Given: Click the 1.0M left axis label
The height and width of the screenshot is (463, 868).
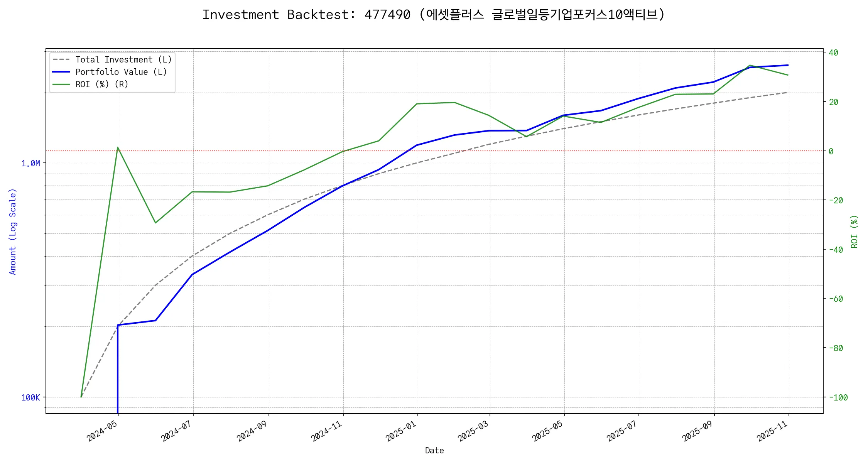Looking at the screenshot, I should coord(30,164).
